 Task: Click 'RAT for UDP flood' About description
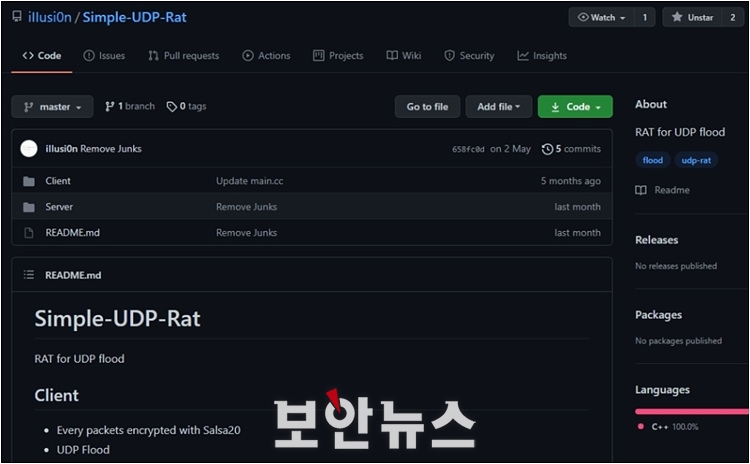tap(680, 132)
